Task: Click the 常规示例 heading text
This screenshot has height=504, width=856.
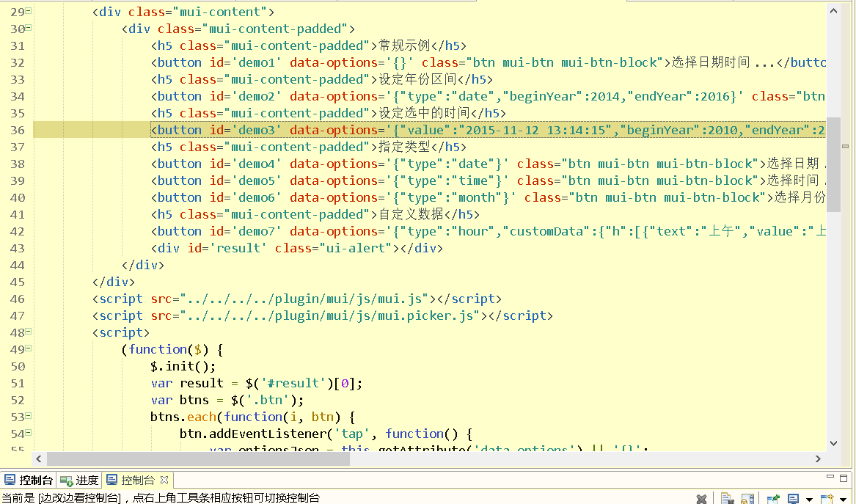Action: pos(404,45)
